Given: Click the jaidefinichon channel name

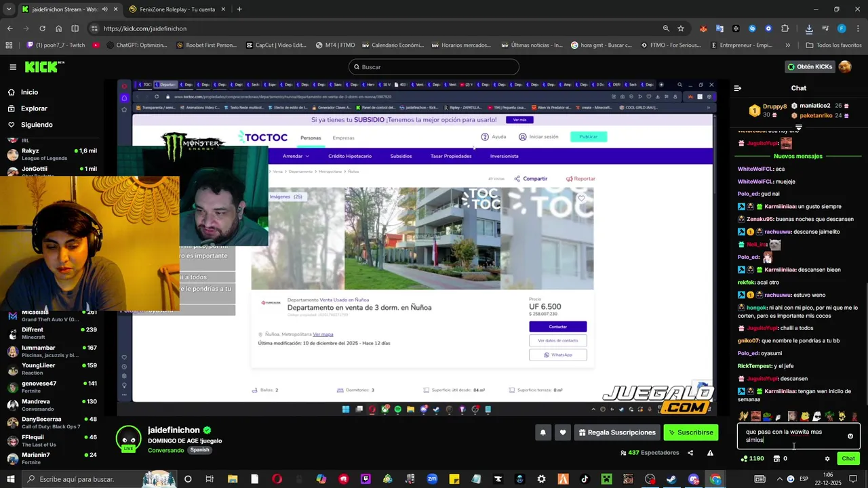Looking at the screenshot, I should tap(174, 430).
